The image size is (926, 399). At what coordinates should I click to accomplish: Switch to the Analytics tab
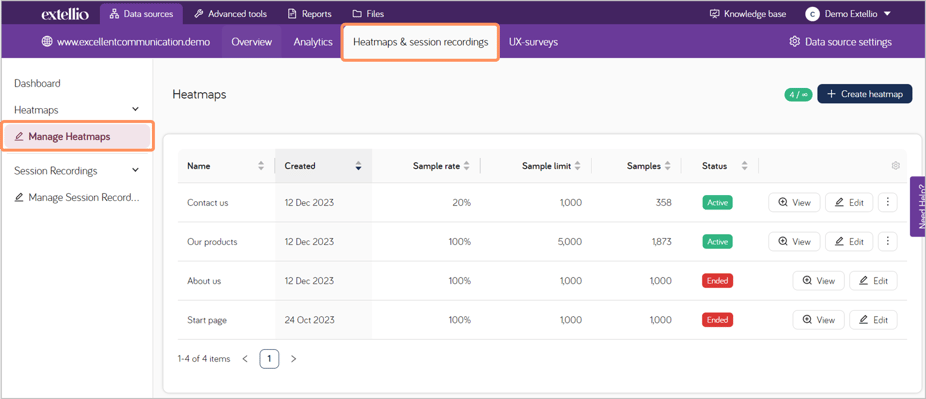pos(313,42)
